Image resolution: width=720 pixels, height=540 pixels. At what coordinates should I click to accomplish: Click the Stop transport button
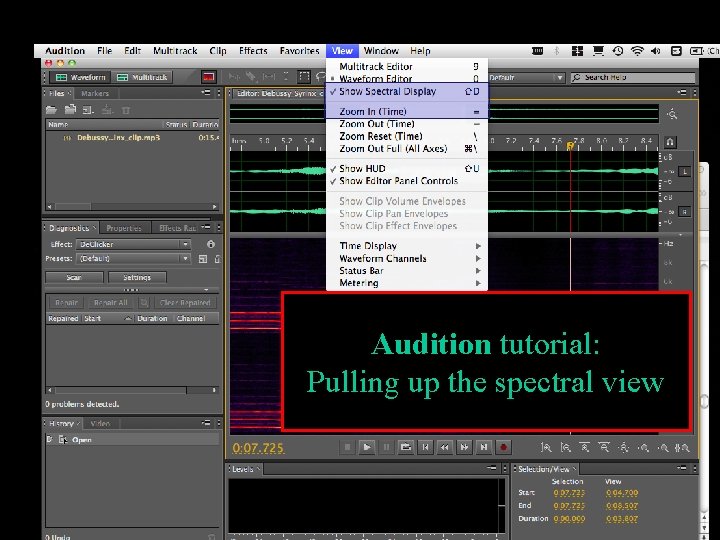click(348, 447)
